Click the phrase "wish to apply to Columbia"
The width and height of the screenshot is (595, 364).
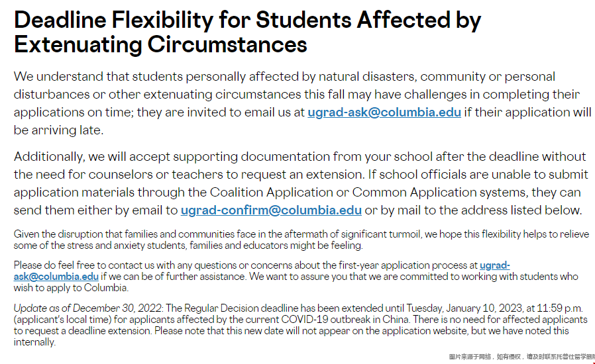(70, 288)
